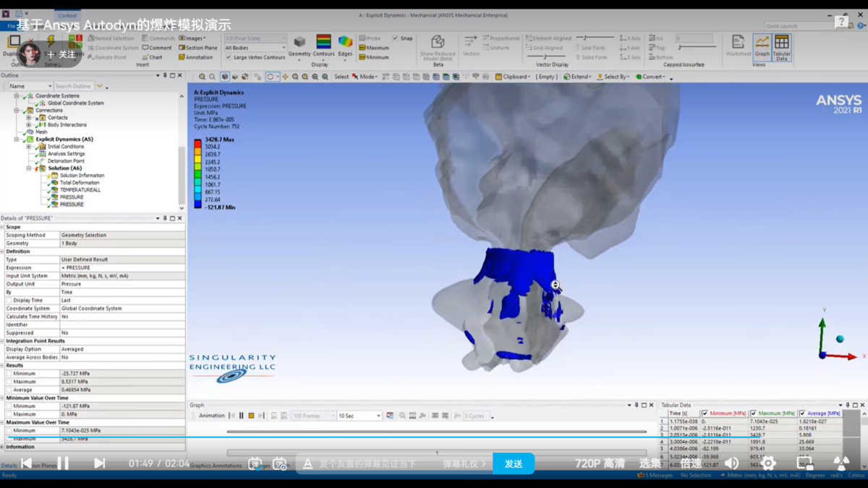This screenshot has width=868, height=488.
Task: Open the 10 Sec animation duration dropdown
Action: [x=359, y=416]
